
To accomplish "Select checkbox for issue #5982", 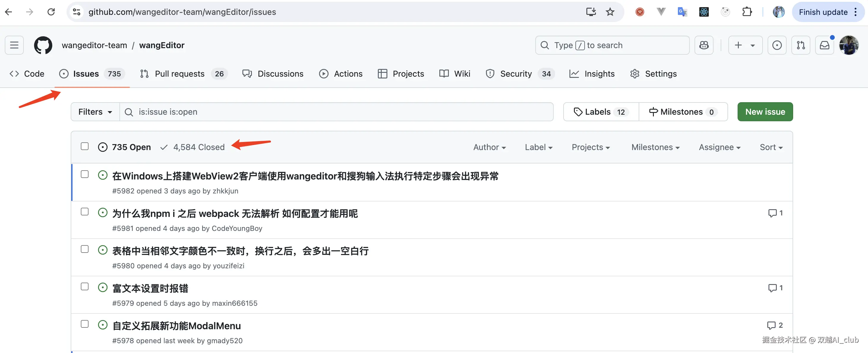I will point(85,174).
